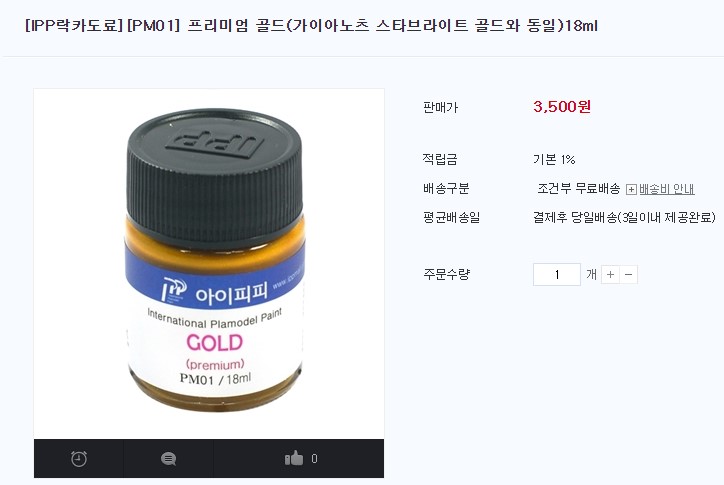The width and height of the screenshot is (724, 485).
Task: Click the red 3,500원 price
Action: pos(562,107)
